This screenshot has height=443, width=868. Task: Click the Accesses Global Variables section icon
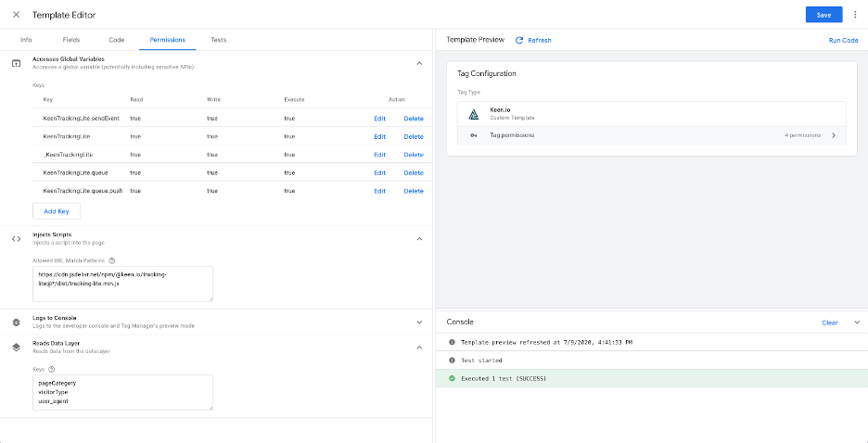tap(16, 63)
